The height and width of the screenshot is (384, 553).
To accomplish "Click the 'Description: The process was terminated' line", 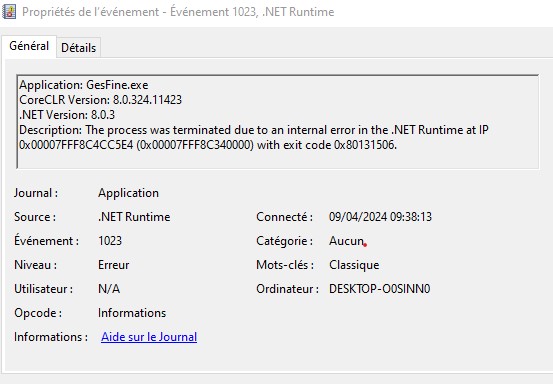I will coord(254,130).
